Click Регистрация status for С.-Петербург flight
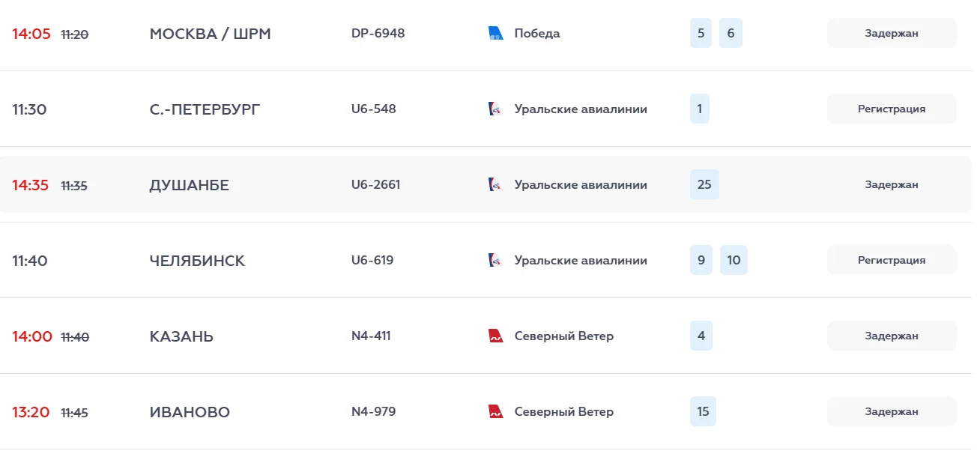 (x=892, y=109)
